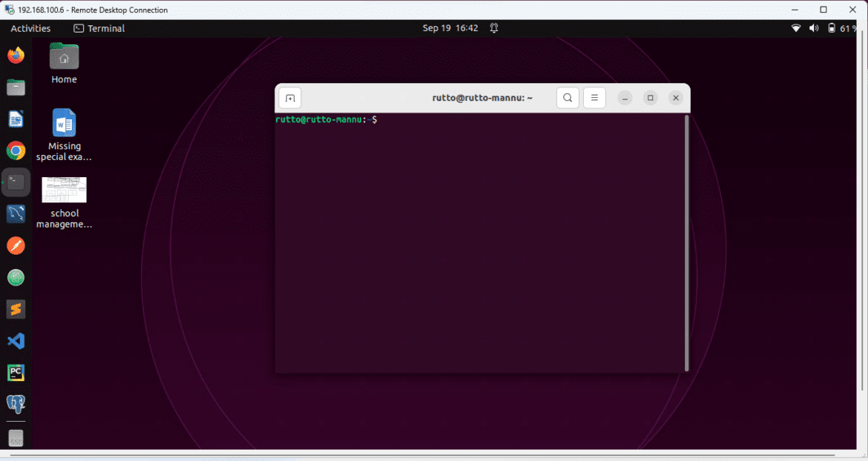Toggle the notification bell in the top bar

pyautogui.click(x=494, y=27)
